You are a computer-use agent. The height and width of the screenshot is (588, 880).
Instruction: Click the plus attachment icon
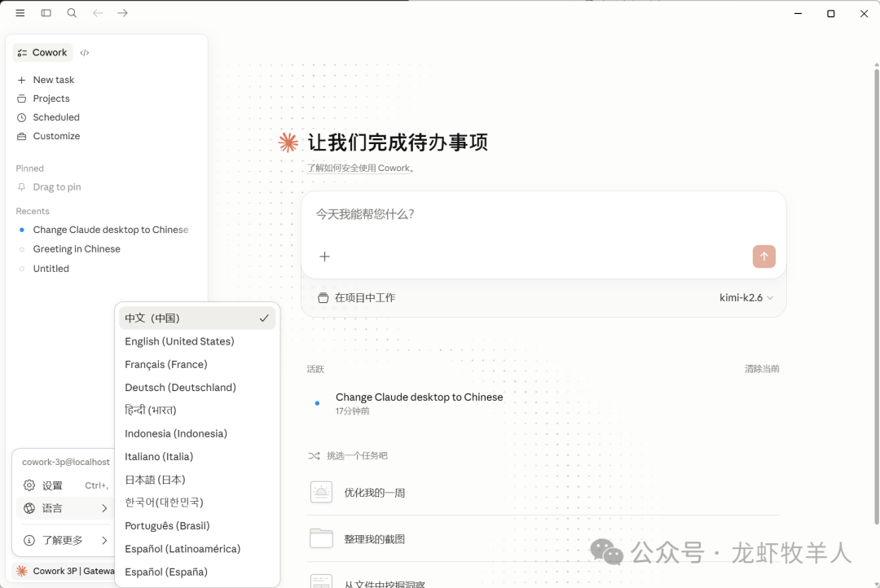pyautogui.click(x=324, y=257)
